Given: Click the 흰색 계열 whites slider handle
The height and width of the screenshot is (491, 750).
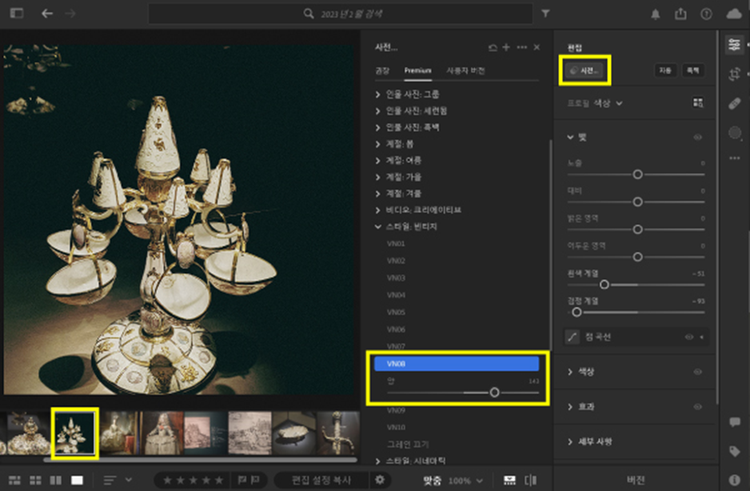Looking at the screenshot, I should pyautogui.click(x=604, y=285).
